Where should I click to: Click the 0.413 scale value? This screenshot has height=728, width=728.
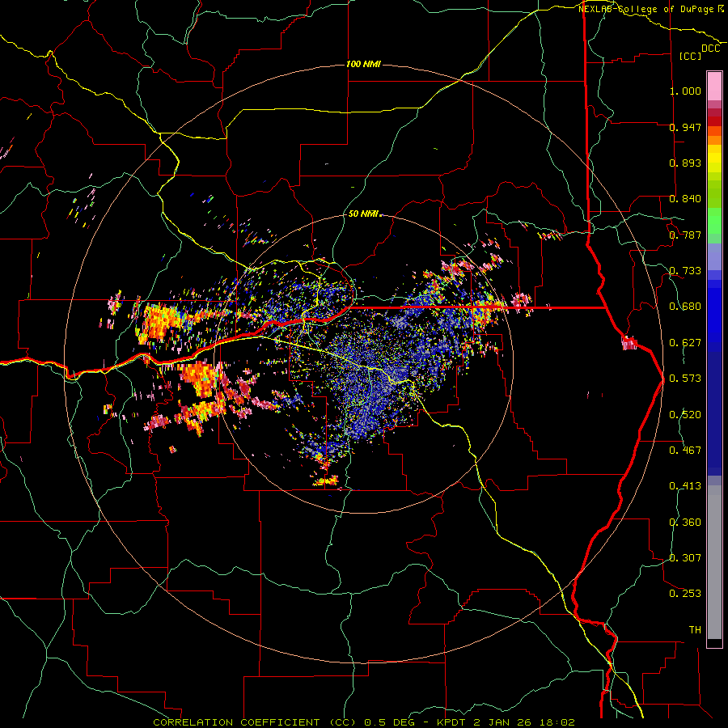[685, 486]
